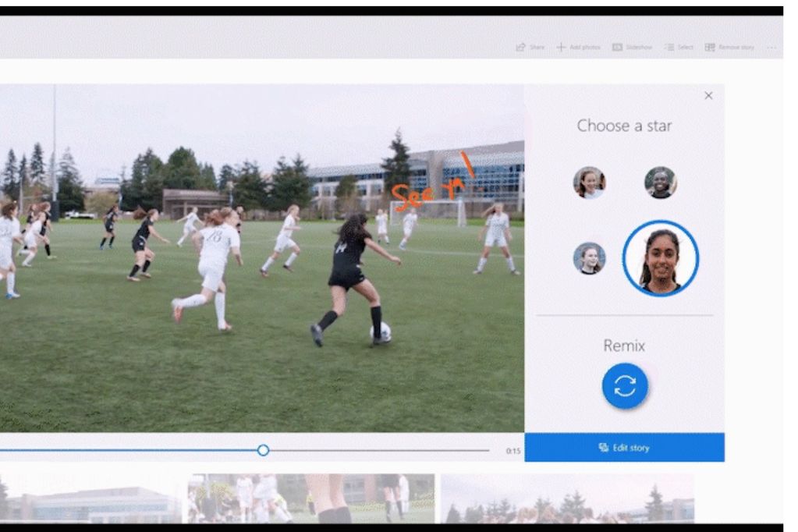Image resolution: width=798 pixels, height=532 pixels.
Task: Click the unplayed part of progress bar
Action: (x=374, y=450)
